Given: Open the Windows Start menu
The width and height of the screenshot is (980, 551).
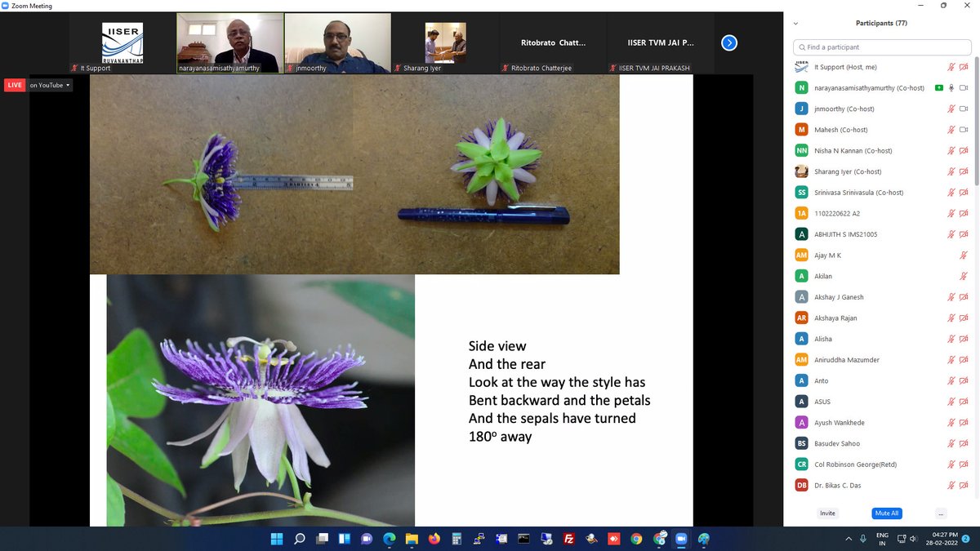Looking at the screenshot, I should pyautogui.click(x=277, y=539).
